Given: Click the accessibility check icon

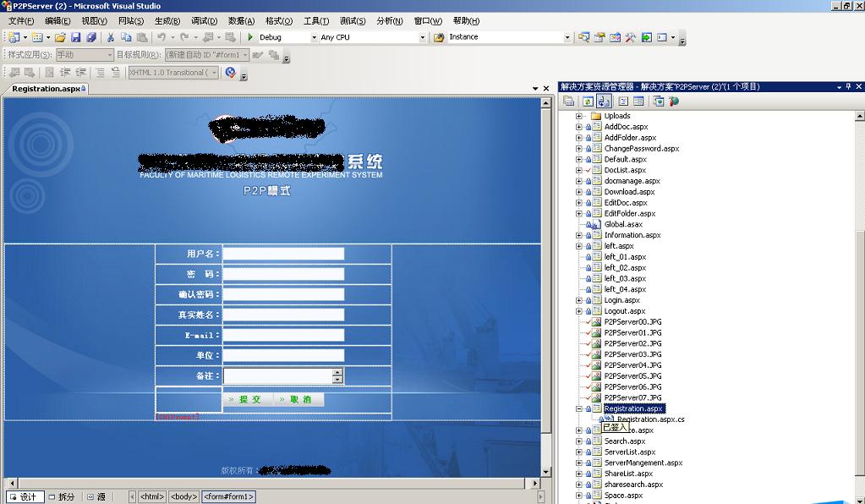Looking at the screenshot, I should [231, 72].
